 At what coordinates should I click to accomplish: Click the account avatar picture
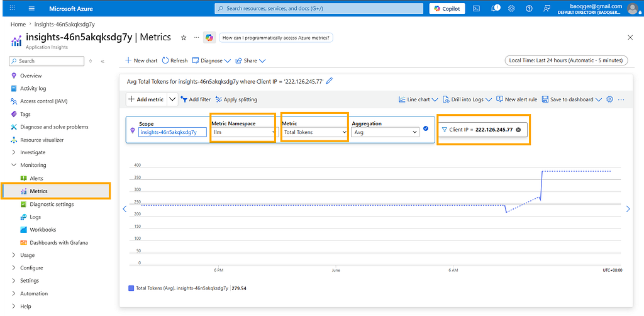click(x=633, y=8)
